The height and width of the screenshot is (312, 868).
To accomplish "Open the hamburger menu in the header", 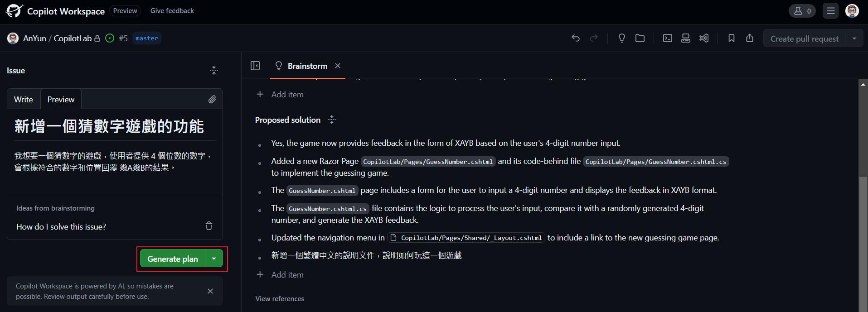I will click(x=831, y=11).
